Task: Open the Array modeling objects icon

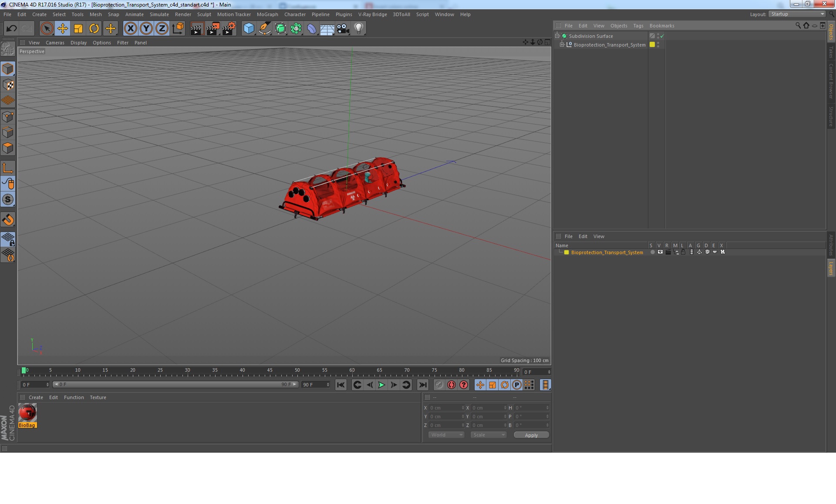Action: point(296,29)
